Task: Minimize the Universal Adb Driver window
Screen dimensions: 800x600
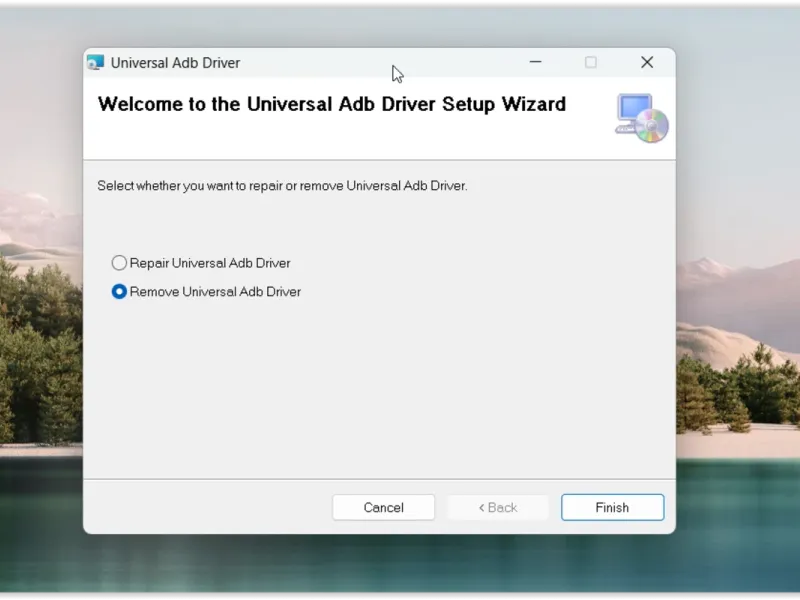Action: (535, 62)
